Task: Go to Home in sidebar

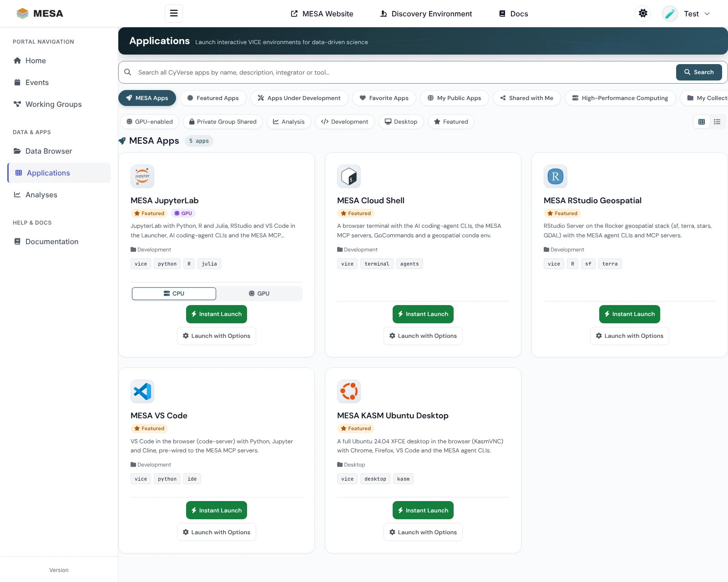Action: pyautogui.click(x=59, y=61)
